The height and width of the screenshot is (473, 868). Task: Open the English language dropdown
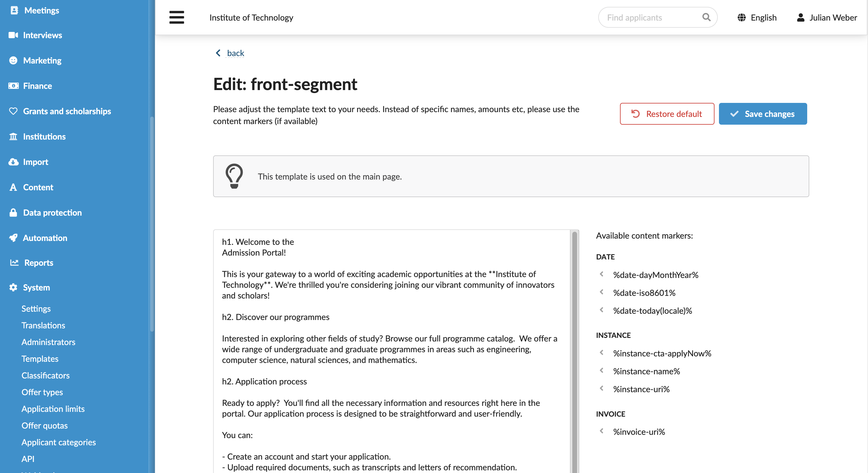(x=757, y=18)
